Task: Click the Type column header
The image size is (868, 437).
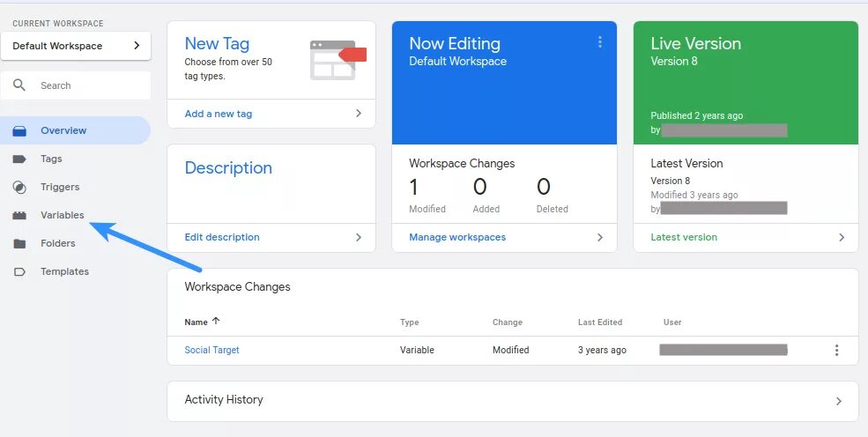Action: point(409,322)
